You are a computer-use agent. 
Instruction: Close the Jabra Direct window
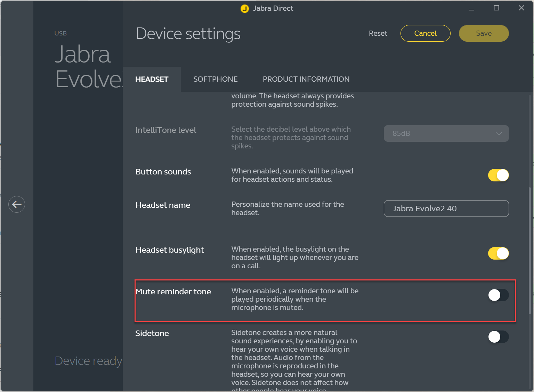tap(521, 8)
